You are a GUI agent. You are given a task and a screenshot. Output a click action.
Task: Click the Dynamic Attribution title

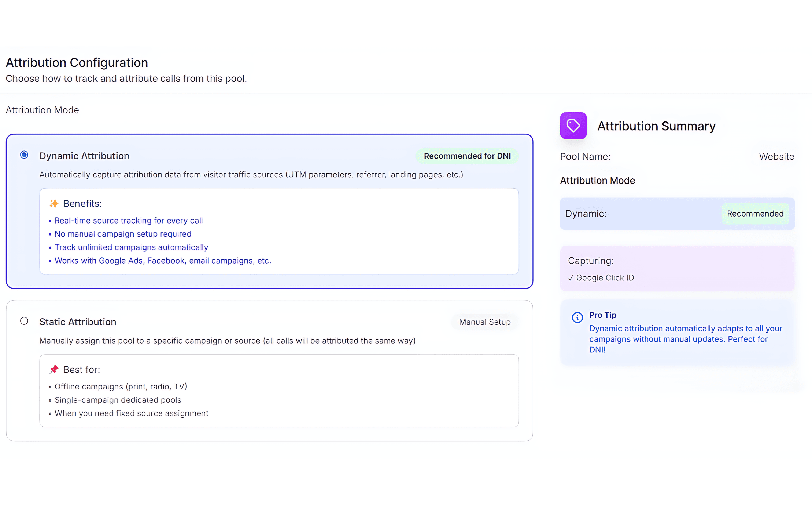pos(84,156)
